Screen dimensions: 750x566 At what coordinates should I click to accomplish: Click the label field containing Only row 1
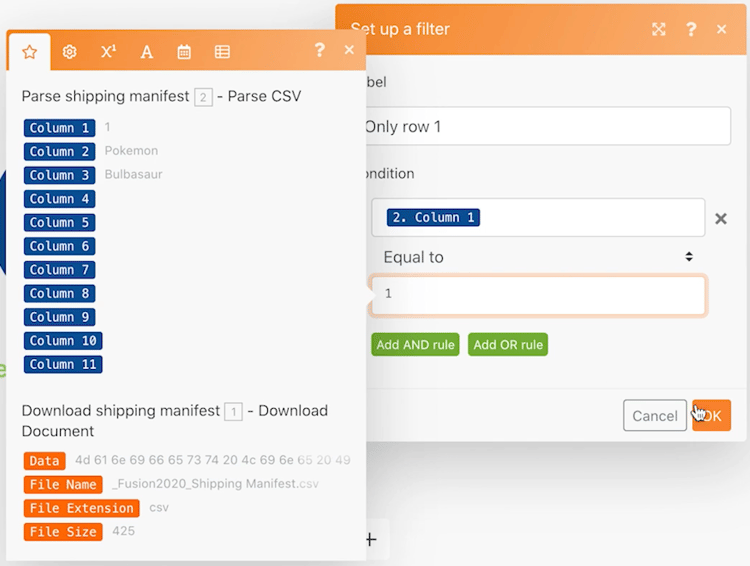(548, 126)
